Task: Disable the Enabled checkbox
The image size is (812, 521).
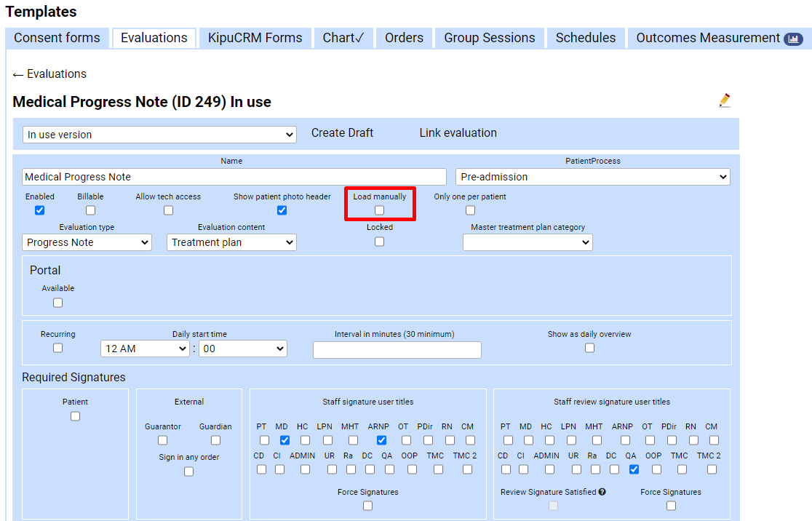Action: point(39,210)
